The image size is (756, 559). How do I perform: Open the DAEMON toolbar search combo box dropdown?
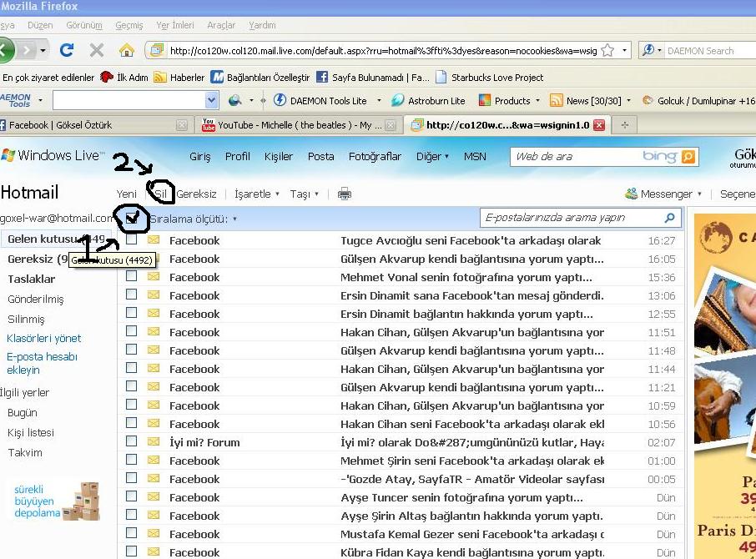(211, 100)
